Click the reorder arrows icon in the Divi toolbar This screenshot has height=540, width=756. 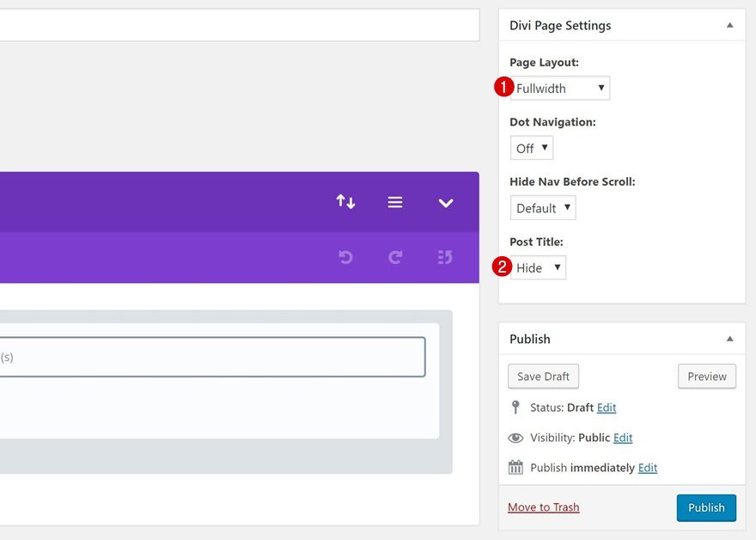[x=344, y=201]
